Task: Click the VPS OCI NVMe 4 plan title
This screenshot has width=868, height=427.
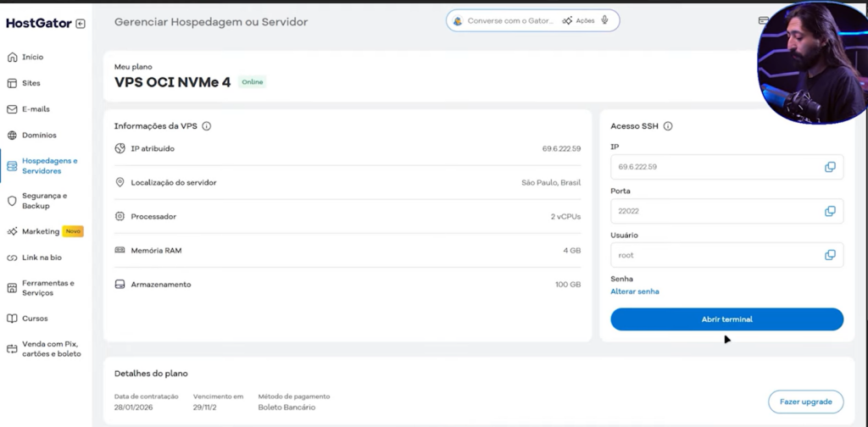Action: pyautogui.click(x=172, y=82)
